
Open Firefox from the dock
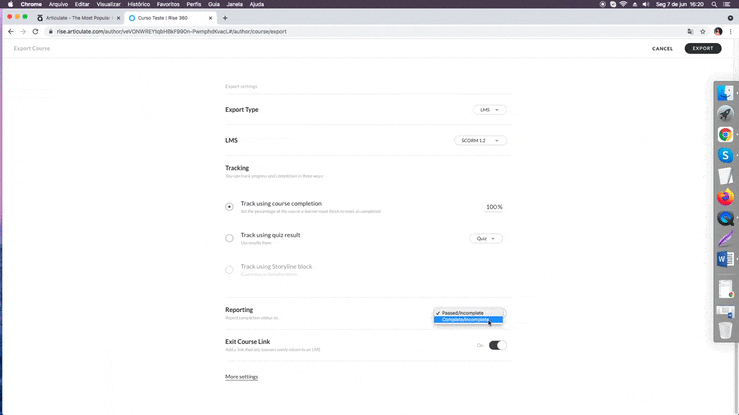pyautogui.click(x=725, y=197)
